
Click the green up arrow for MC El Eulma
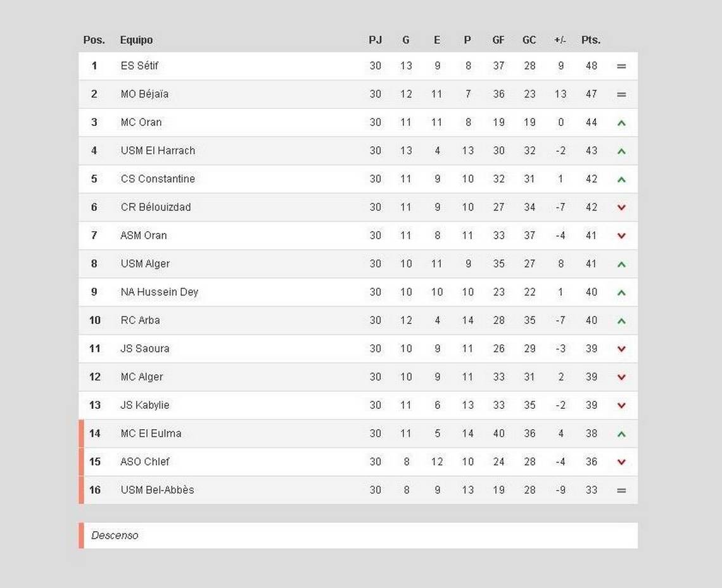621,434
